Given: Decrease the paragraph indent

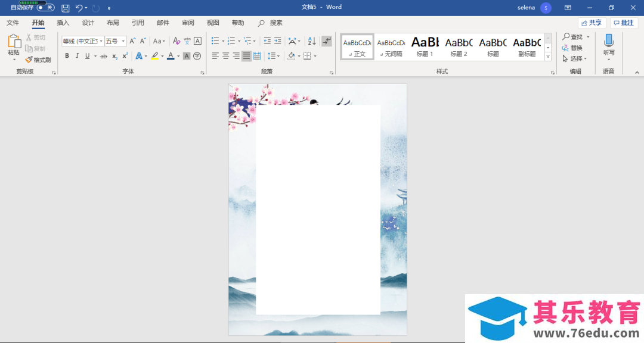Looking at the screenshot, I should pyautogui.click(x=267, y=41).
